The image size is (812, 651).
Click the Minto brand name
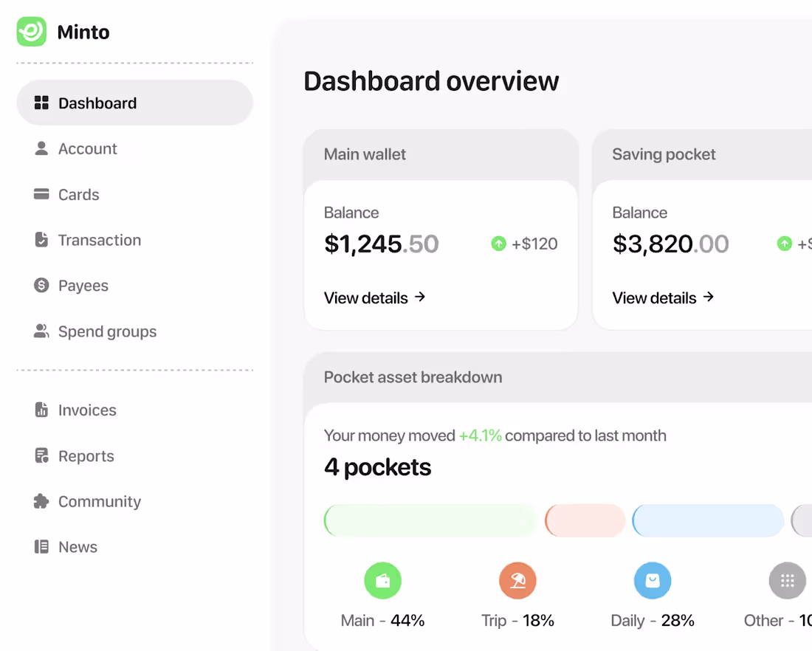point(83,32)
